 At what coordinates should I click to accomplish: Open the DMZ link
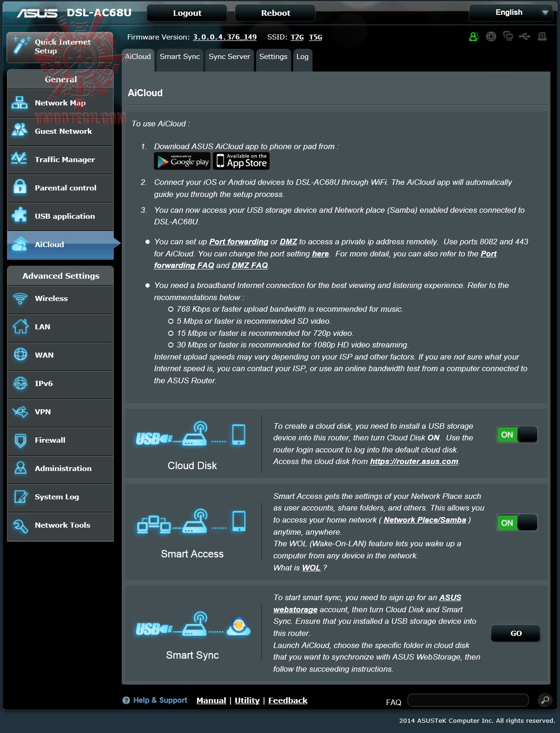(289, 242)
